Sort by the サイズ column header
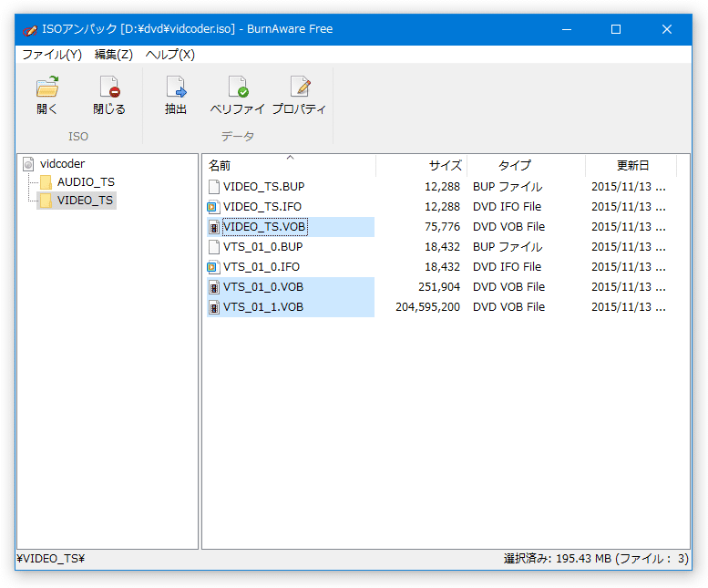The height and width of the screenshot is (588, 708). [421, 165]
